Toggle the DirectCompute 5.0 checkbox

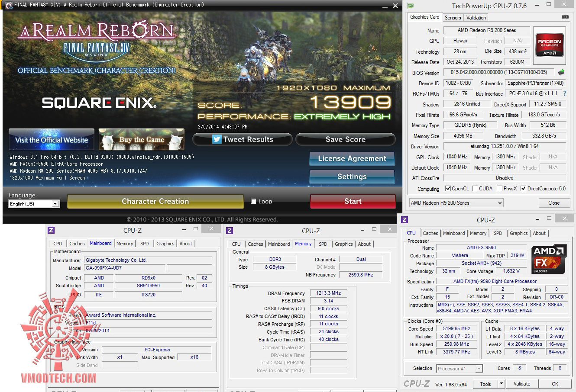click(x=523, y=189)
